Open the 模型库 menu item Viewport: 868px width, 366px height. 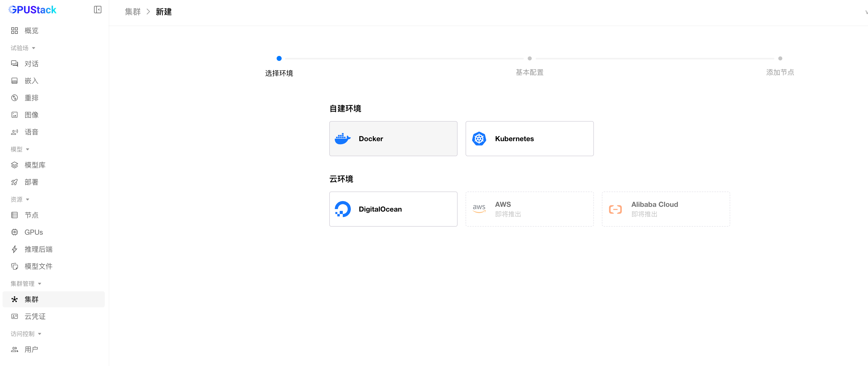point(35,165)
